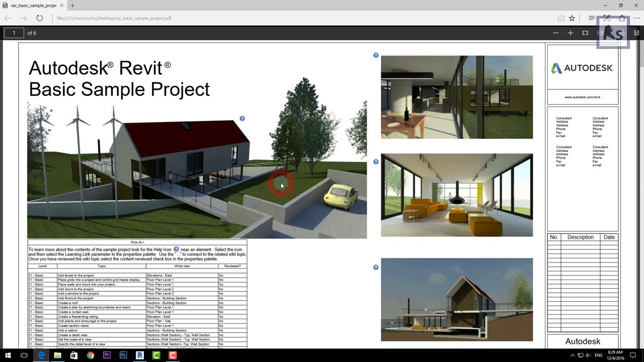The width and height of the screenshot is (644, 362).
Task: Click 'Add a callout' topic text
Action: pyautogui.click(x=67, y=330)
